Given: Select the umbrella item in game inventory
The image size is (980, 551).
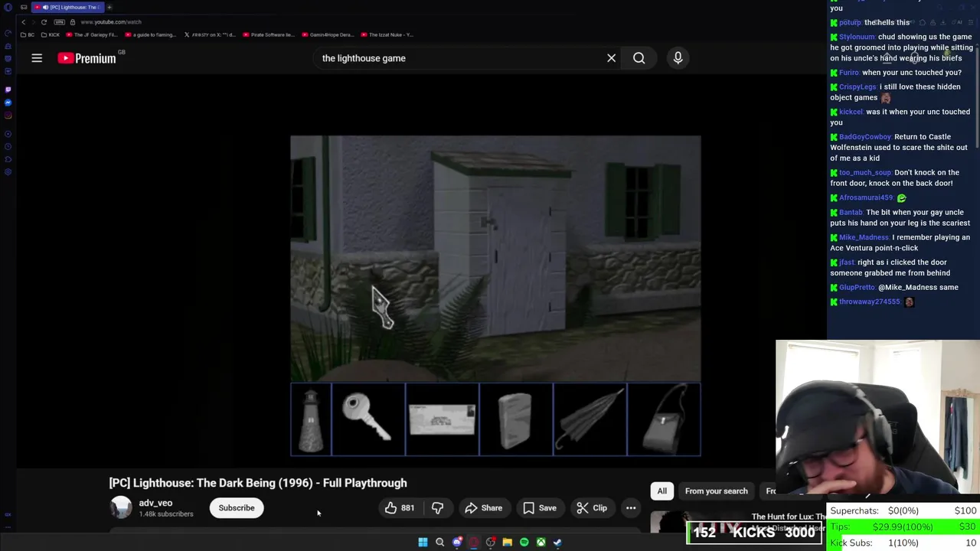Looking at the screenshot, I should (589, 420).
